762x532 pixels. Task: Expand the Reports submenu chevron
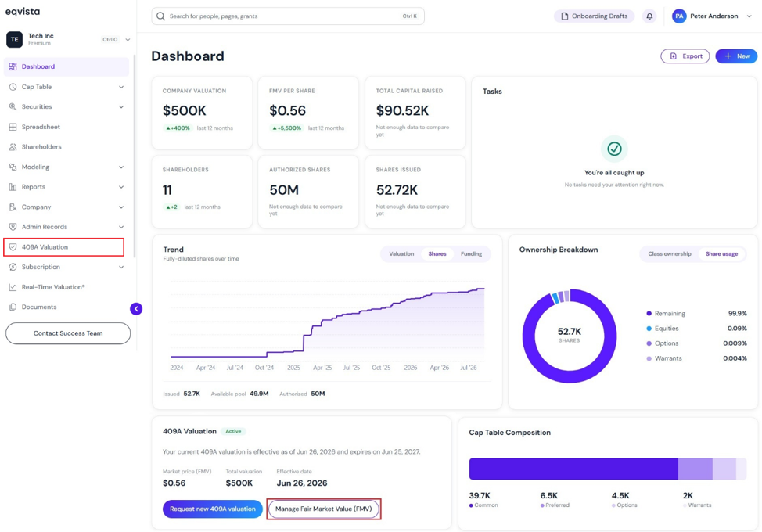pyautogui.click(x=121, y=187)
